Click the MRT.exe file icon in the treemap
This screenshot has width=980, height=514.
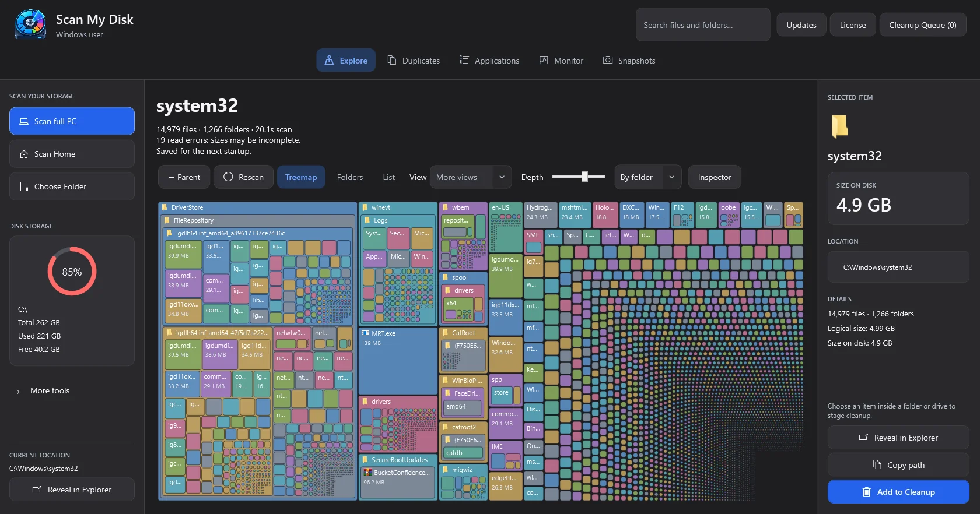[x=365, y=333]
